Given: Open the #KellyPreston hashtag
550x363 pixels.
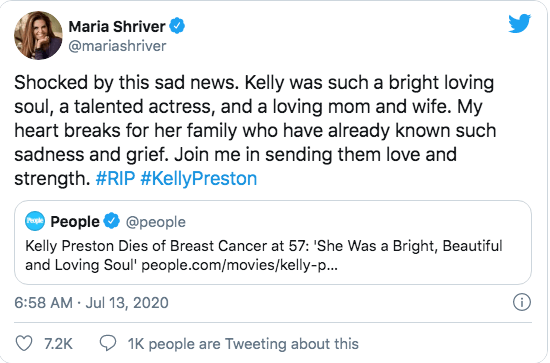Looking at the screenshot, I should [199, 179].
